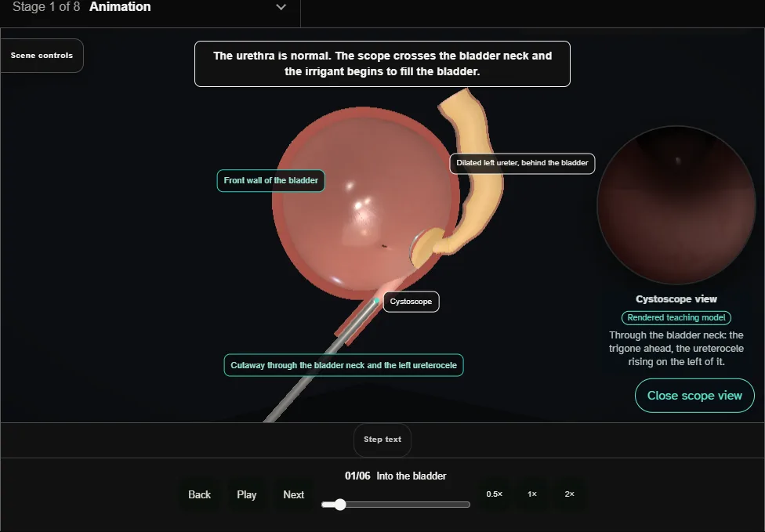Click the Cystoscope label in the scene
The width and height of the screenshot is (765, 532).
pyautogui.click(x=411, y=302)
